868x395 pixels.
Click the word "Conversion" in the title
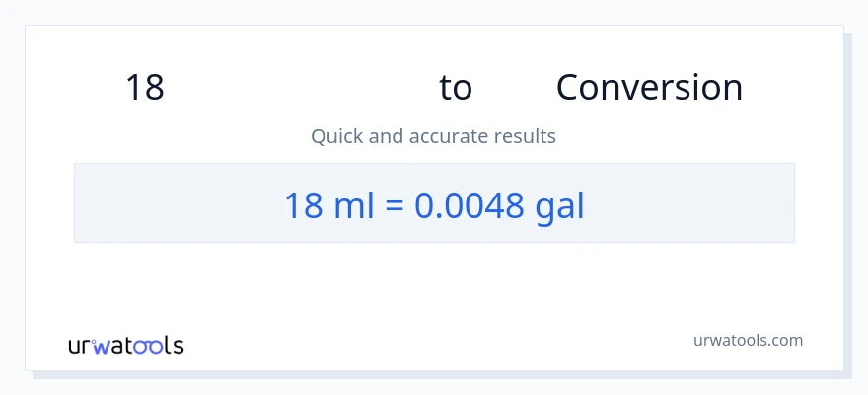tap(649, 88)
